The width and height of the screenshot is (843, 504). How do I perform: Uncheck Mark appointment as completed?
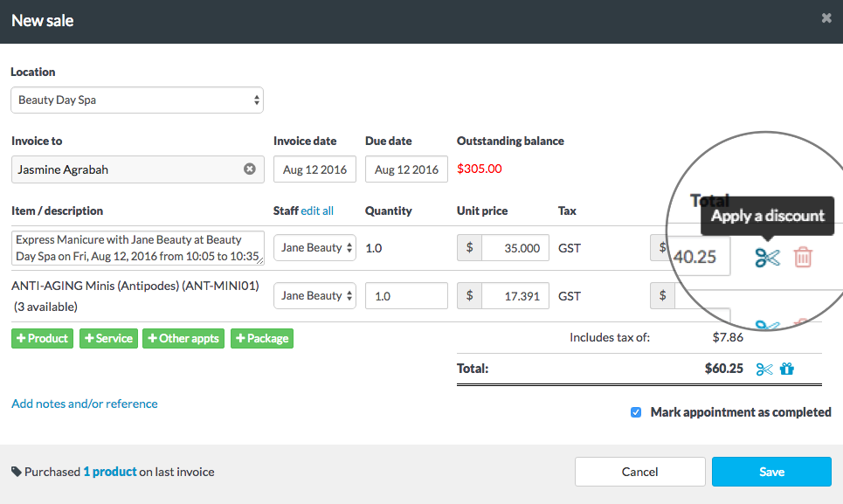tap(636, 412)
